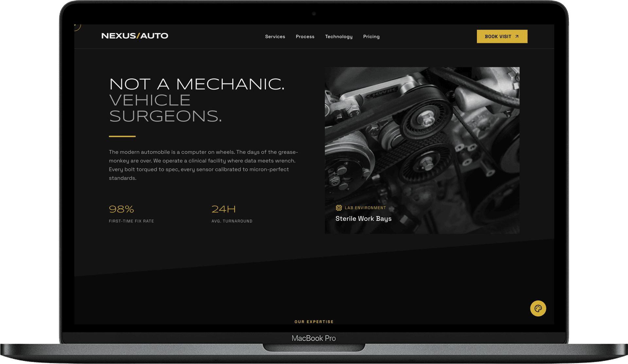This screenshot has width=628, height=364.
Task: Click the BOOK VISIT button
Action: (x=502, y=36)
